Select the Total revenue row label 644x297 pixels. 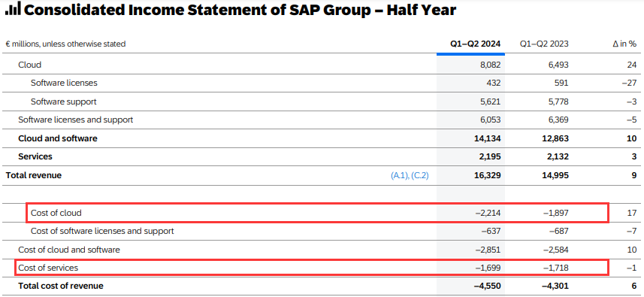coord(34,175)
